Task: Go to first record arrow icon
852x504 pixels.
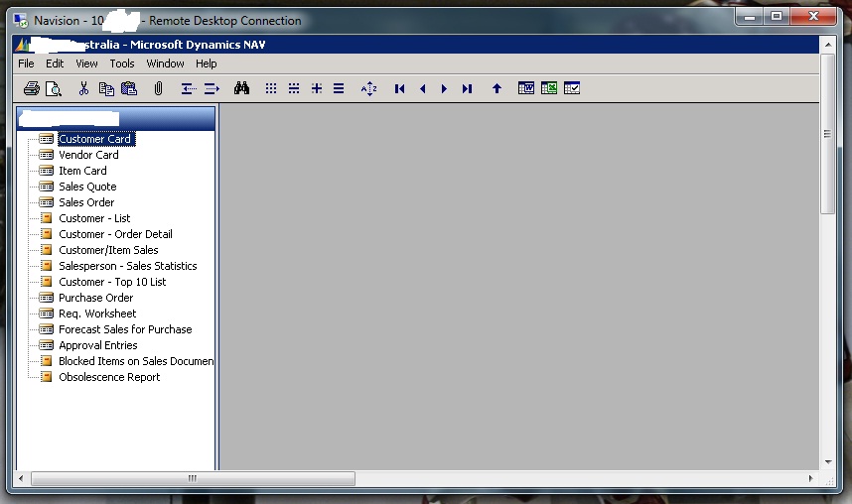Action: tap(399, 88)
